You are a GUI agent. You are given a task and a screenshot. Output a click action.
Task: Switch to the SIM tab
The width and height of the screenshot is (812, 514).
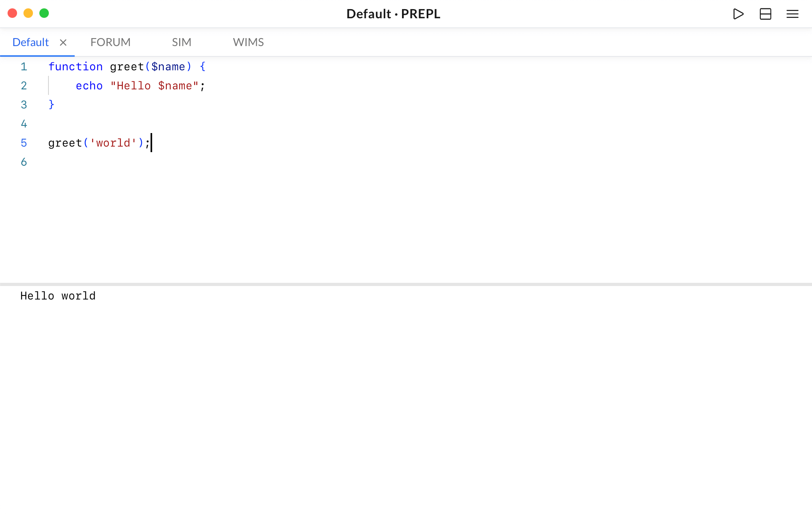[182, 42]
